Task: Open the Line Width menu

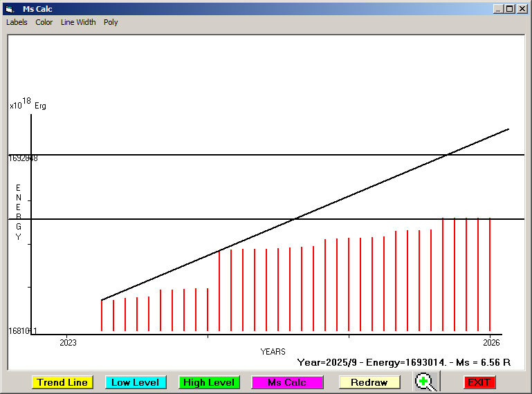Action: (78, 22)
